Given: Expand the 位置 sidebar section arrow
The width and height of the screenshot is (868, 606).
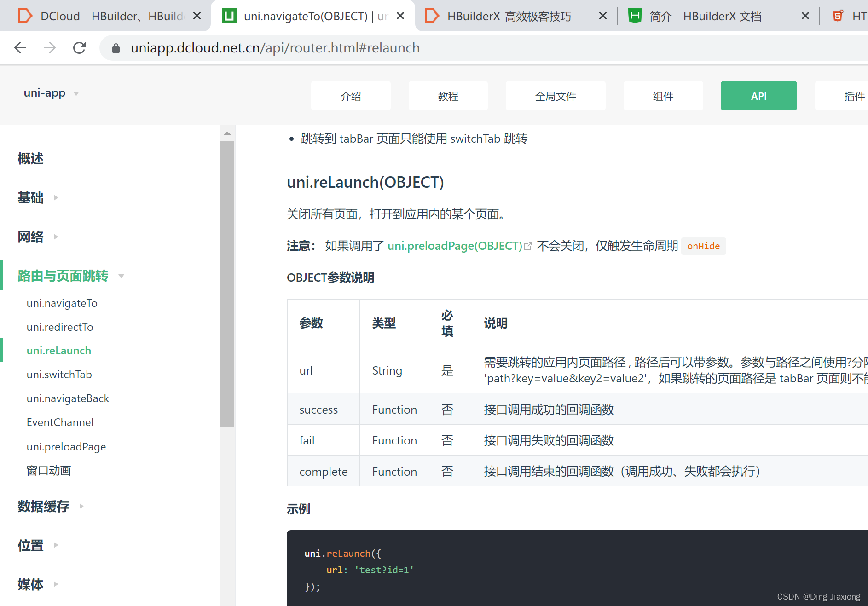Looking at the screenshot, I should coord(56,545).
